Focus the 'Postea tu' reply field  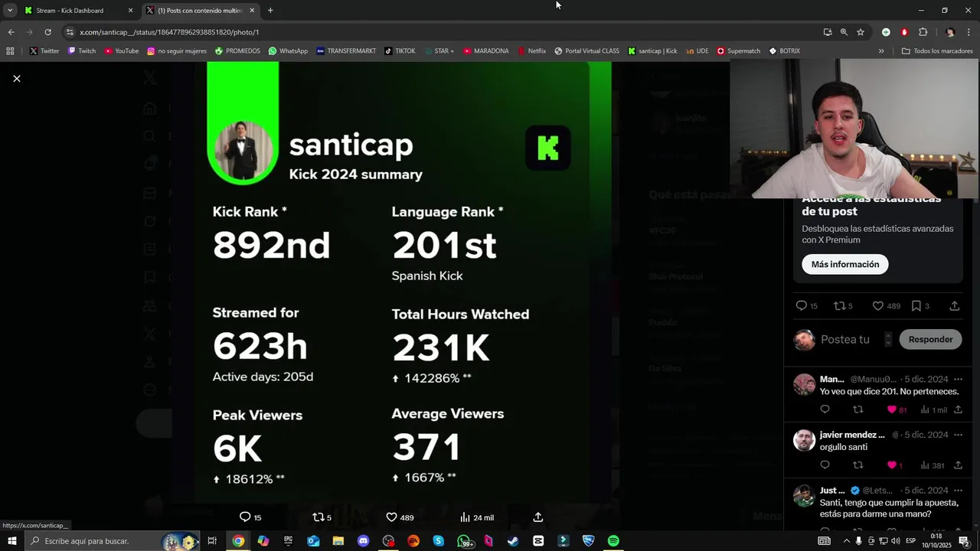pyautogui.click(x=844, y=340)
